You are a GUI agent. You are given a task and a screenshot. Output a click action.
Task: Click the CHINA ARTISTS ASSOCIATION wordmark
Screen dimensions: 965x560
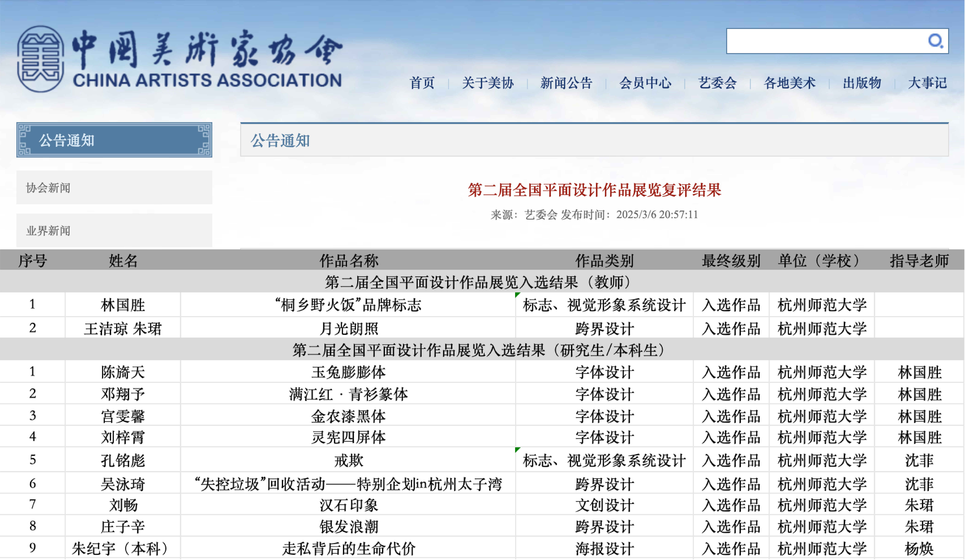207,80
